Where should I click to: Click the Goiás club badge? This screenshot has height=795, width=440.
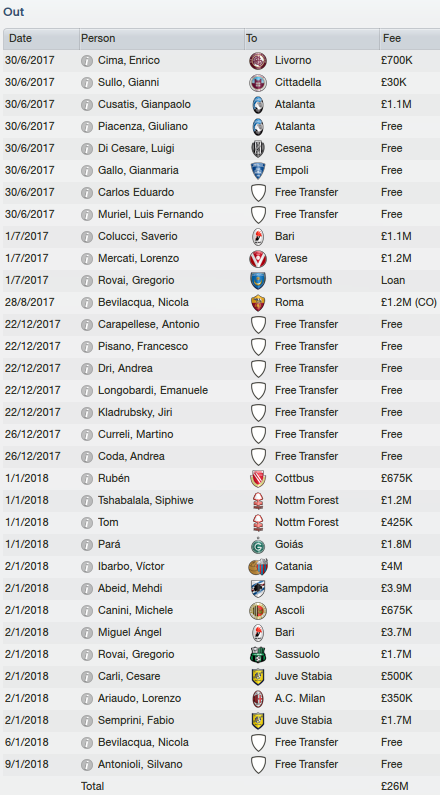point(258,545)
